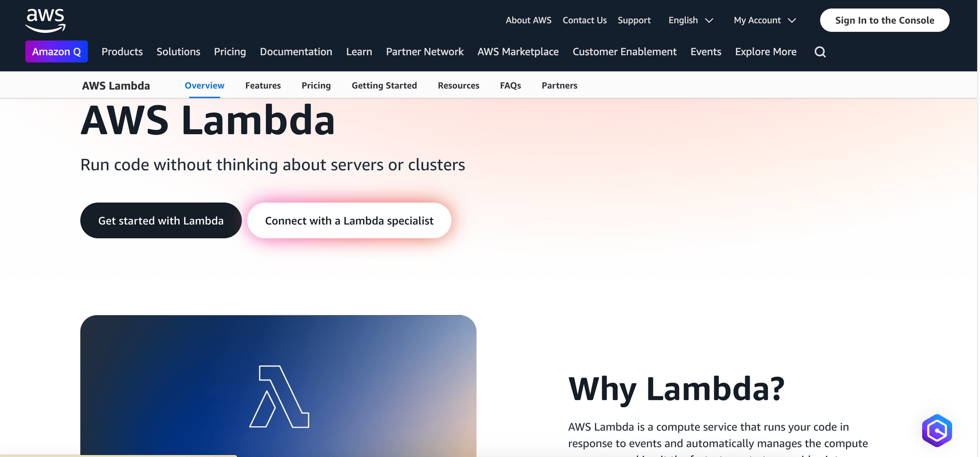Click the "Why Lambda?" heading
This screenshot has width=980, height=457.
(676, 389)
